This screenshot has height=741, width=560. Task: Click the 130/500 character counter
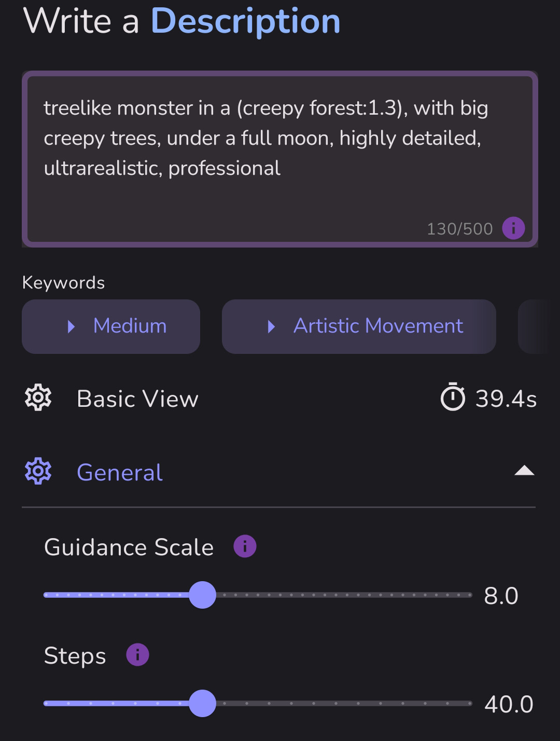459,229
